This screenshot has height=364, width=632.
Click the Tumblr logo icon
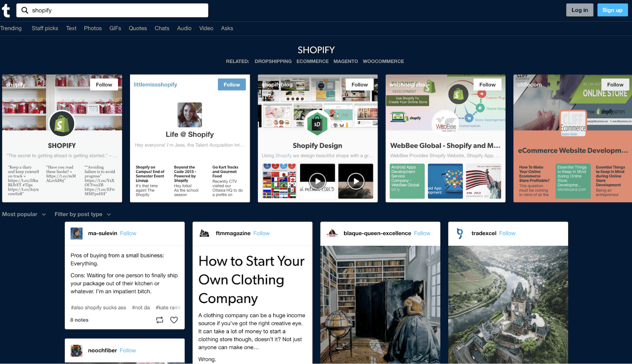coord(6,11)
